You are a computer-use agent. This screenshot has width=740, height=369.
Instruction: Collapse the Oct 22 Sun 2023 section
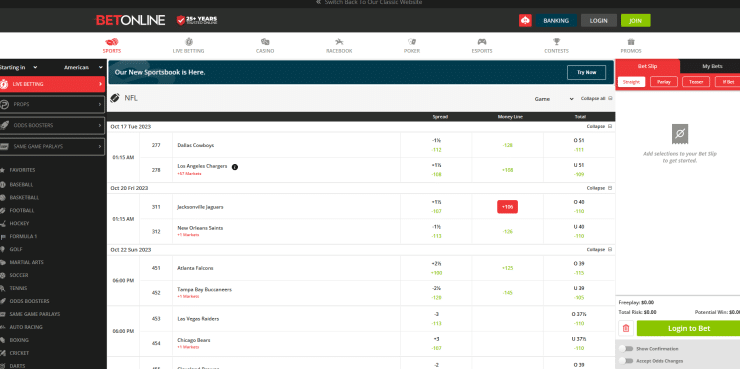(x=599, y=249)
